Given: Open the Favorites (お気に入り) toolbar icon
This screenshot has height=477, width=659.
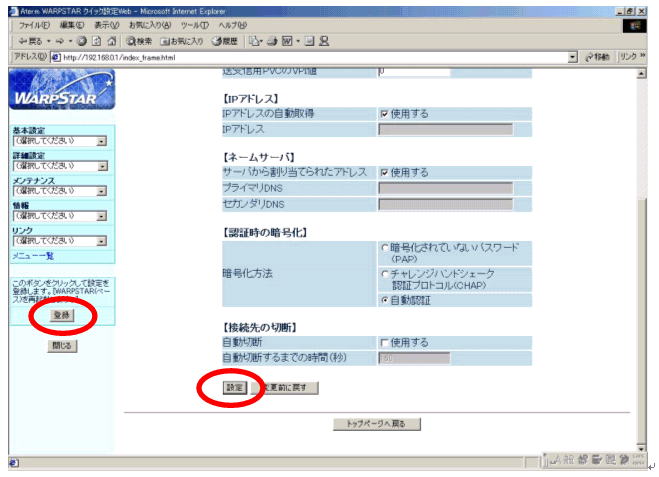Looking at the screenshot, I should [x=178, y=41].
